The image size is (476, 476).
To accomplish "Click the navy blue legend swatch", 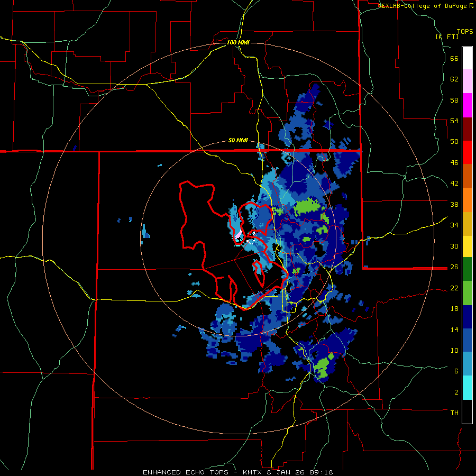I will coord(467,317).
